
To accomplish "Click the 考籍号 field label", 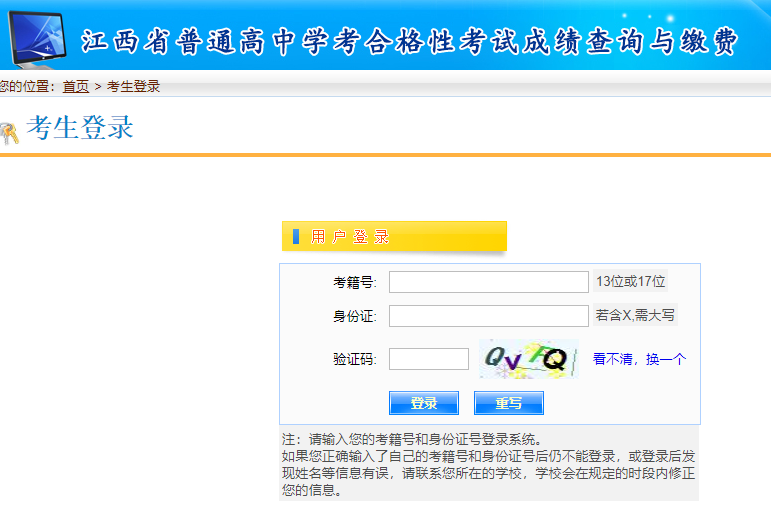I will (x=354, y=282).
